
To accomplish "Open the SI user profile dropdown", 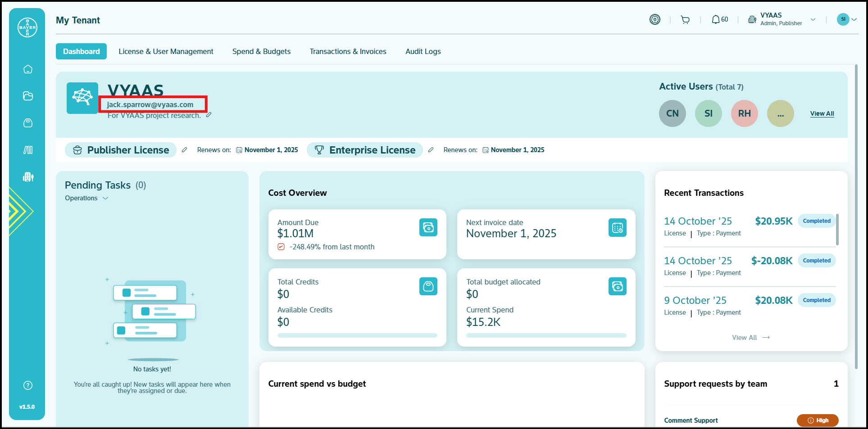I will click(846, 19).
